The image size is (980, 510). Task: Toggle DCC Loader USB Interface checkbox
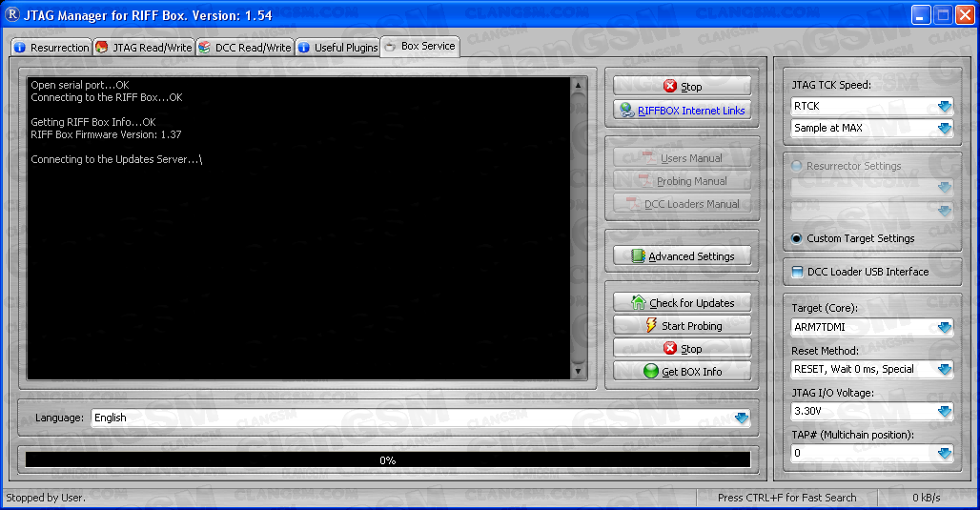click(x=797, y=272)
